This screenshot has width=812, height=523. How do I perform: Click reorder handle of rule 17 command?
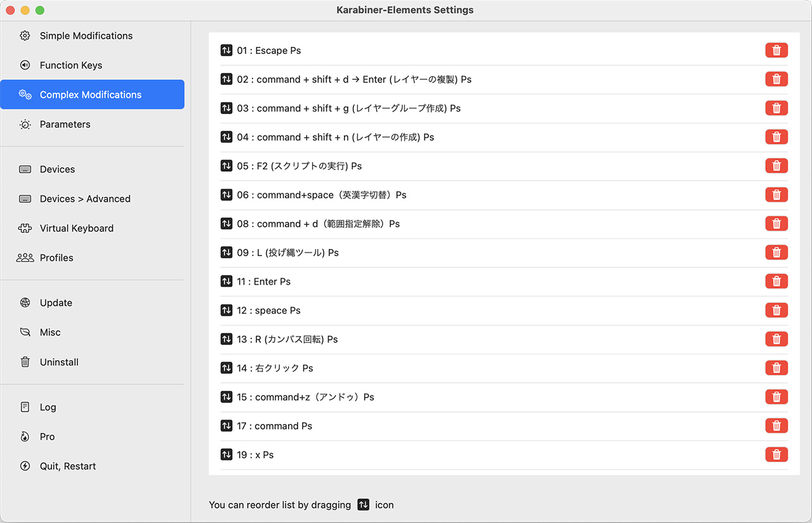pos(226,425)
